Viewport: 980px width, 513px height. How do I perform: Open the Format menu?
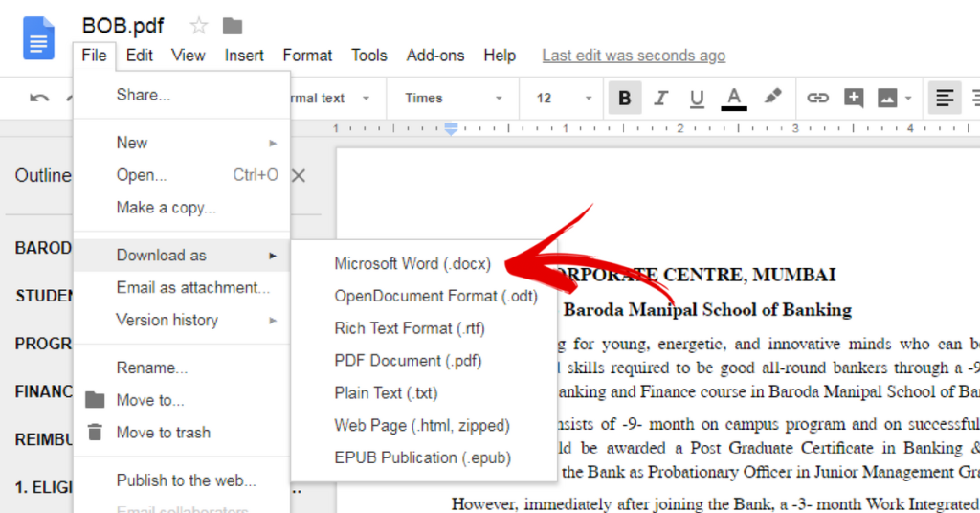[307, 56]
